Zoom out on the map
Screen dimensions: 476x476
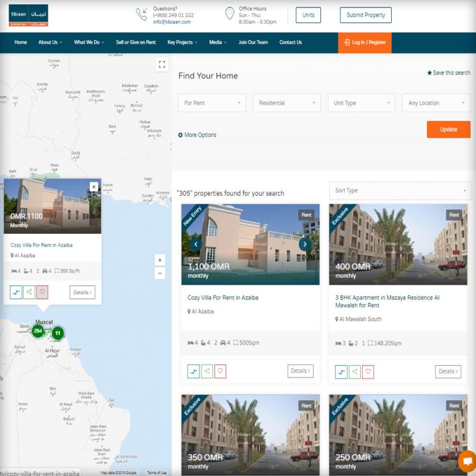point(160,273)
